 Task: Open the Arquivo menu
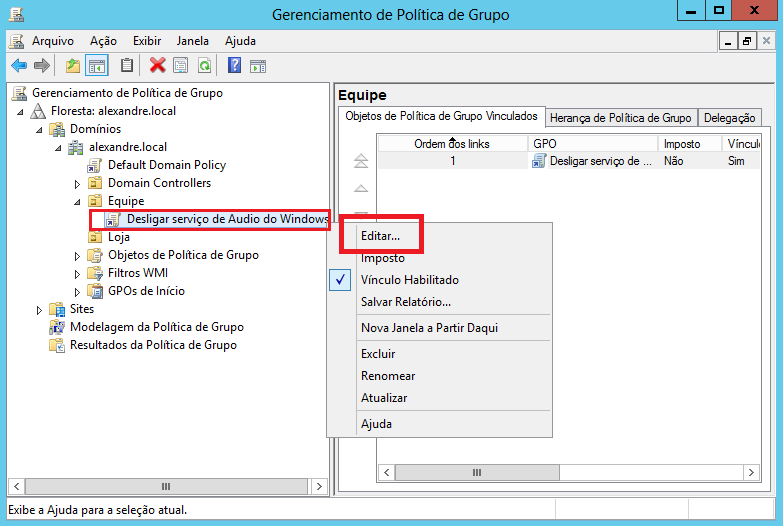coord(52,41)
